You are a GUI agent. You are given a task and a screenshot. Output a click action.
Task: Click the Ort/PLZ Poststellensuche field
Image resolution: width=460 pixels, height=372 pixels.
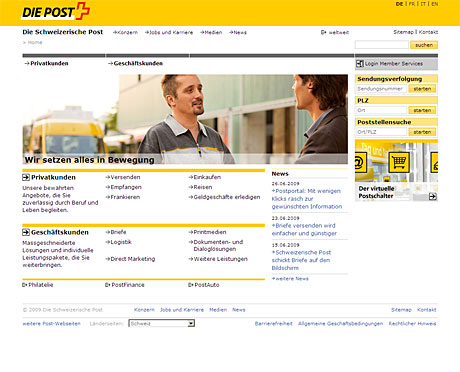(381, 132)
